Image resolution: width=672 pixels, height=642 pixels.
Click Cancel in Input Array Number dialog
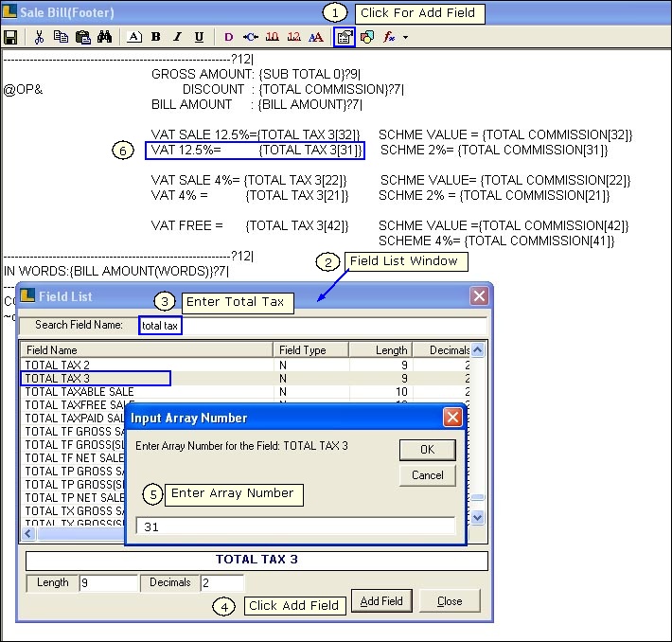point(427,475)
